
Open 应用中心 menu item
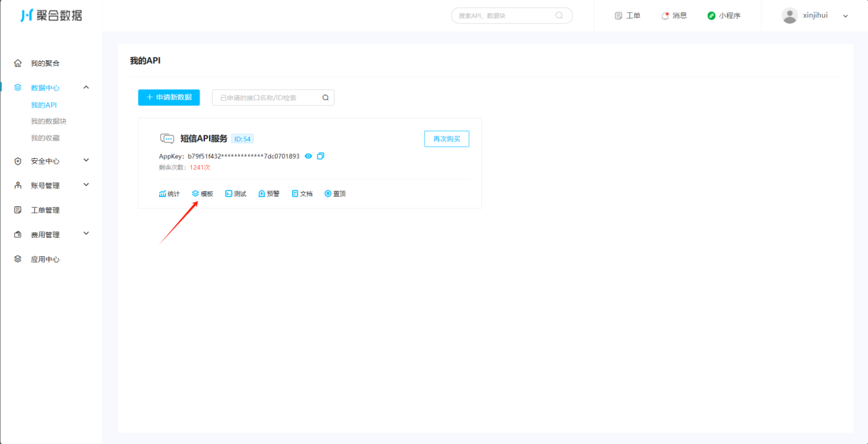pyautogui.click(x=45, y=260)
